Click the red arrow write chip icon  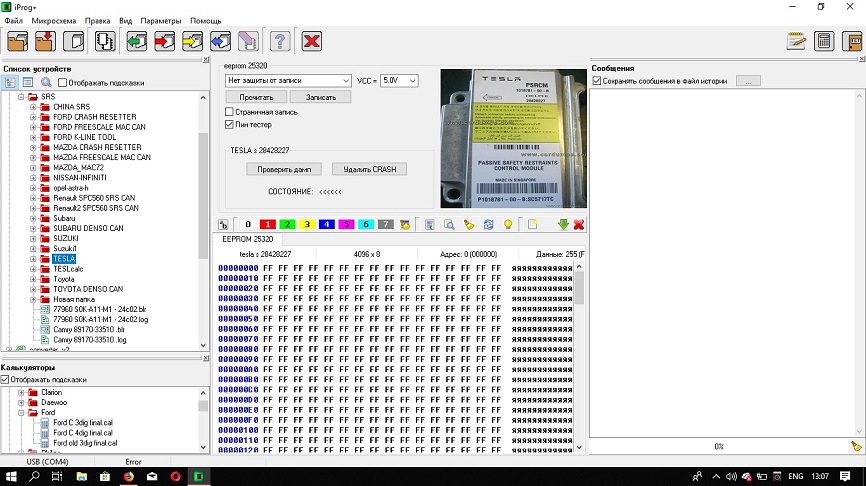point(164,41)
